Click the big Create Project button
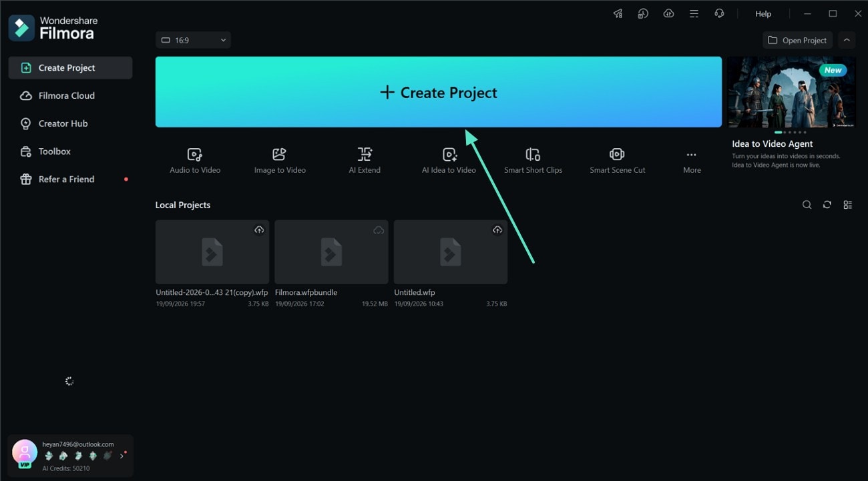Viewport: 868px width, 481px height. point(439,92)
